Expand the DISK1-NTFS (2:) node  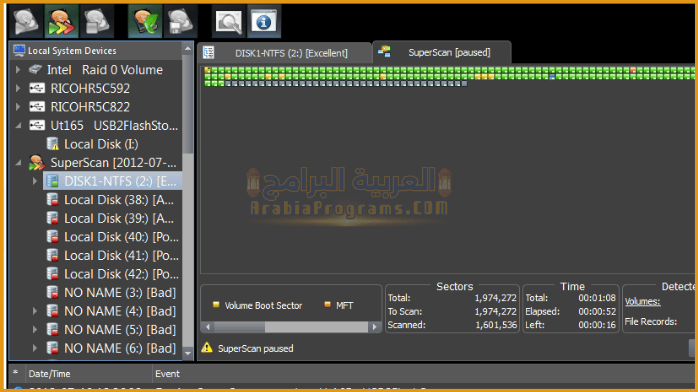point(35,181)
